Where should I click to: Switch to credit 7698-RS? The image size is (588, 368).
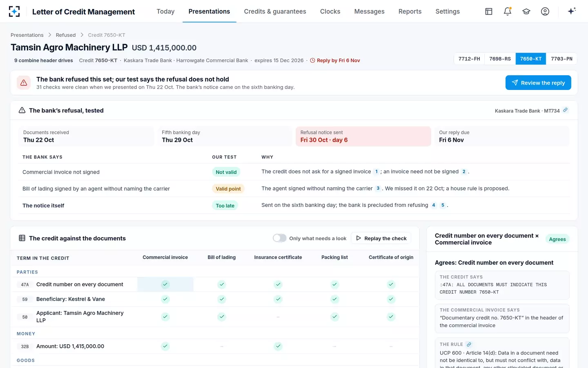[x=500, y=59]
